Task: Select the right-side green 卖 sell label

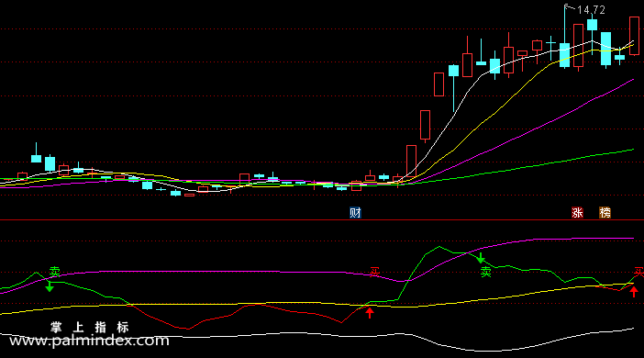Action: point(486,272)
